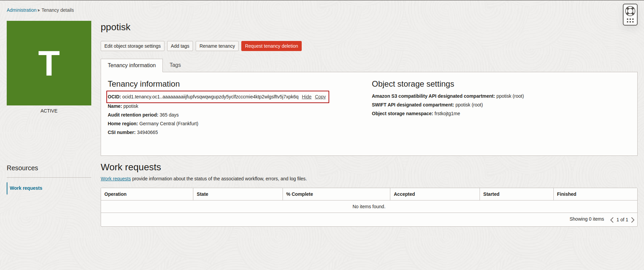Image resolution: width=644 pixels, height=270 pixels.
Task: Click the No items found message
Action: [x=369, y=207]
